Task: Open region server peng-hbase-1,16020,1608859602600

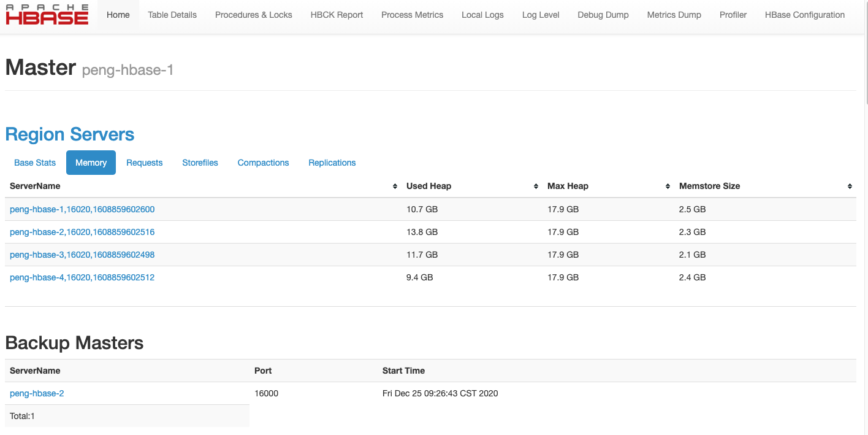Action: click(x=82, y=209)
